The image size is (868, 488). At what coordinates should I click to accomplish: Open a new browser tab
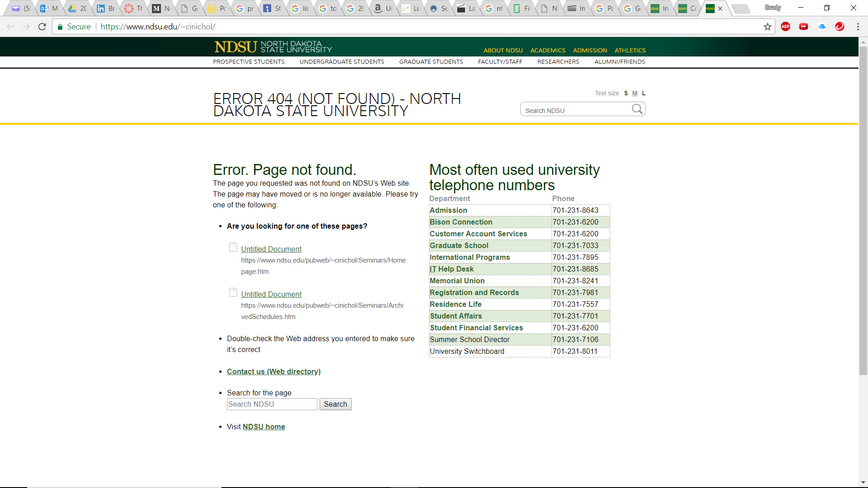point(740,9)
